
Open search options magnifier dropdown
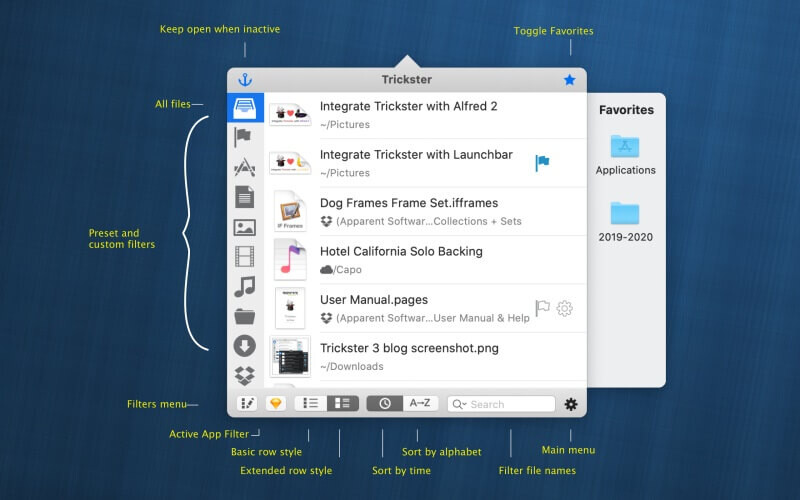[459, 404]
